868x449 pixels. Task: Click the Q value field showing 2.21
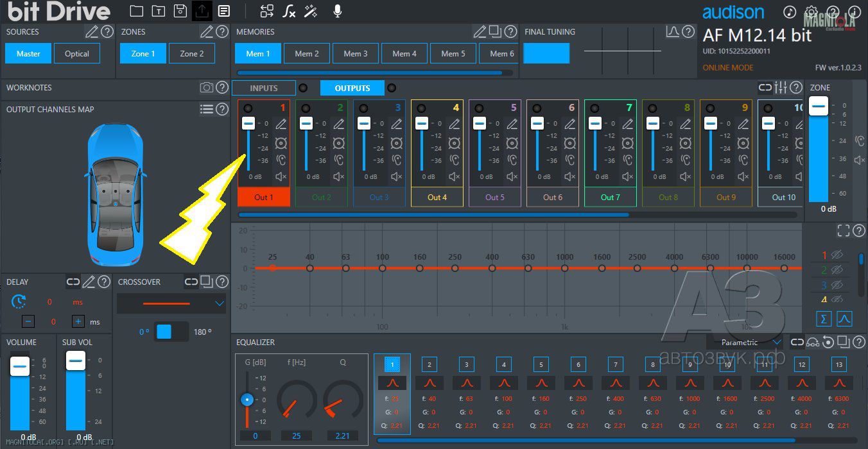(343, 436)
